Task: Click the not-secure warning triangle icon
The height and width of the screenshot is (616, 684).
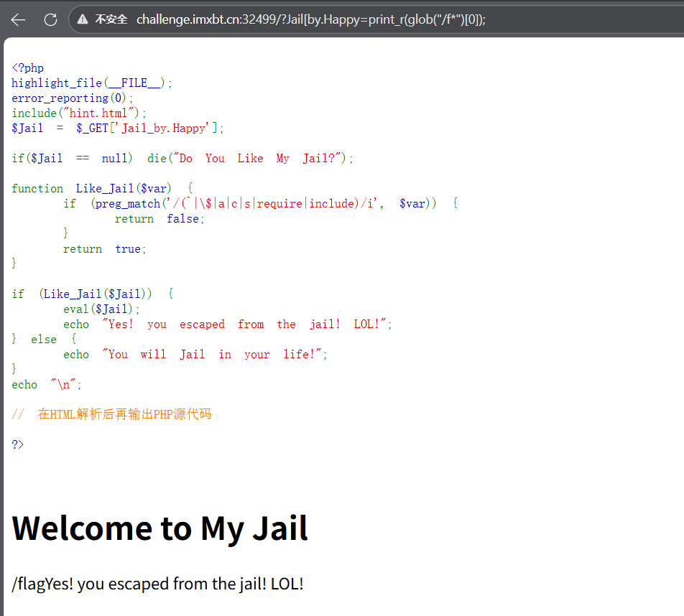Action: [x=83, y=19]
